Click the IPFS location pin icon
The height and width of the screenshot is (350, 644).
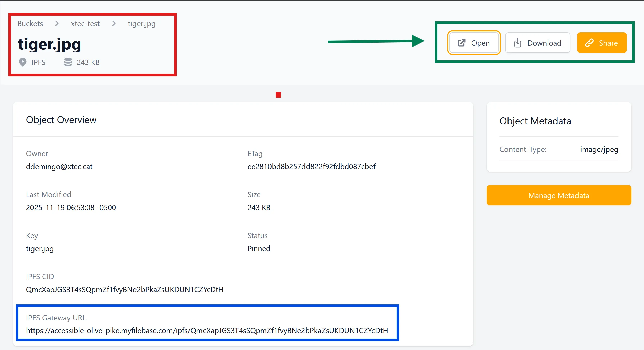point(23,62)
